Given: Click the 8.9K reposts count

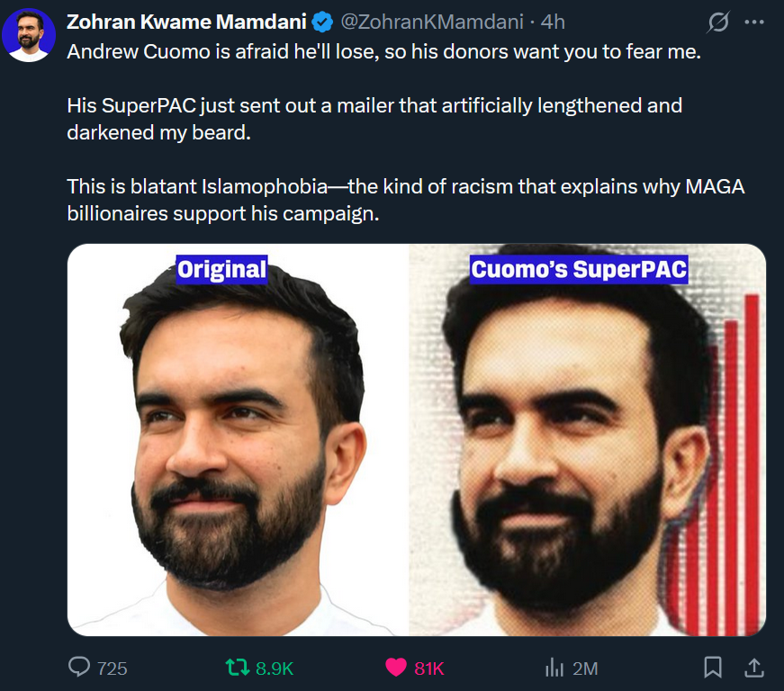Looking at the screenshot, I should 274,668.
